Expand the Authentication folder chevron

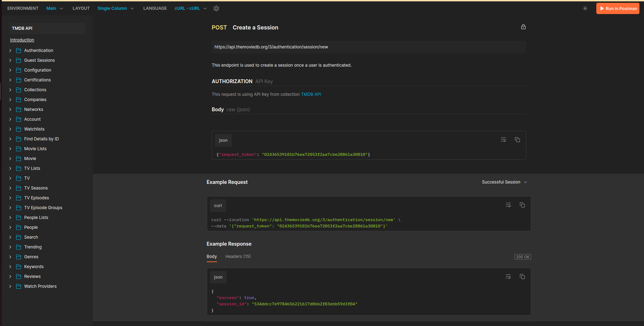[x=10, y=51]
